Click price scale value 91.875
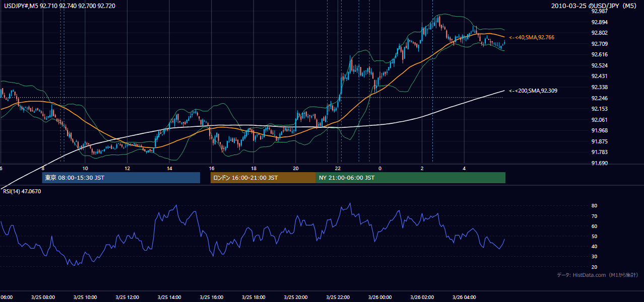Screen dimensions: 644x302 pyautogui.click(x=599, y=141)
